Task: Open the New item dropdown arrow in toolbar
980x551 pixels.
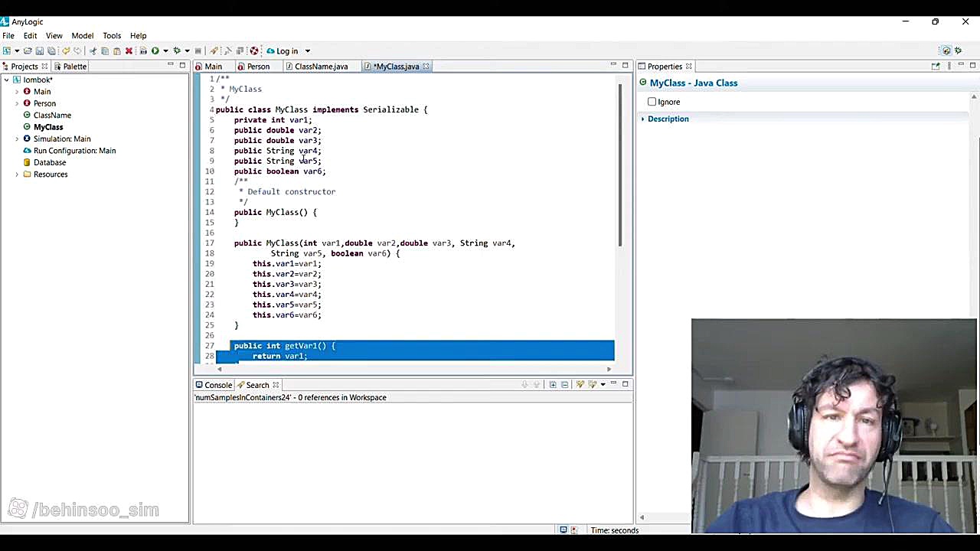Action: tap(17, 51)
